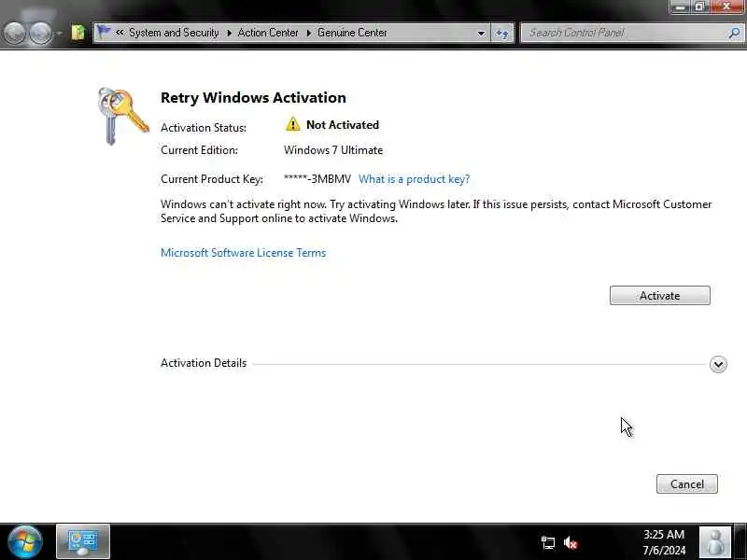Select the Genuine Center breadcrumb
The image size is (747, 560).
click(x=353, y=33)
